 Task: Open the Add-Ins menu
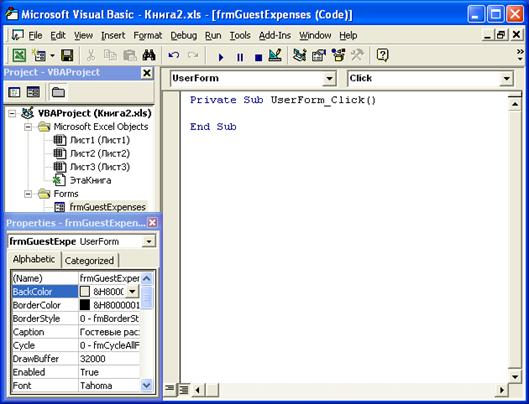point(275,35)
